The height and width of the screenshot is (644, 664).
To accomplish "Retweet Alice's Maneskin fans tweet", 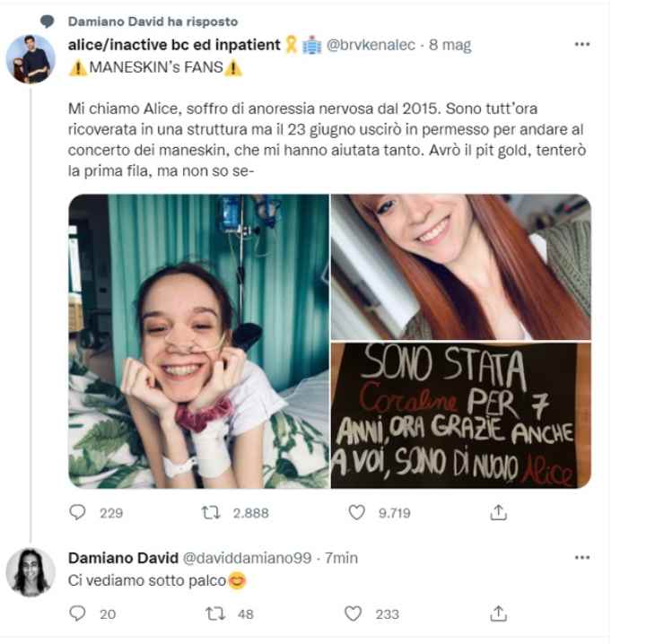I will click(213, 512).
